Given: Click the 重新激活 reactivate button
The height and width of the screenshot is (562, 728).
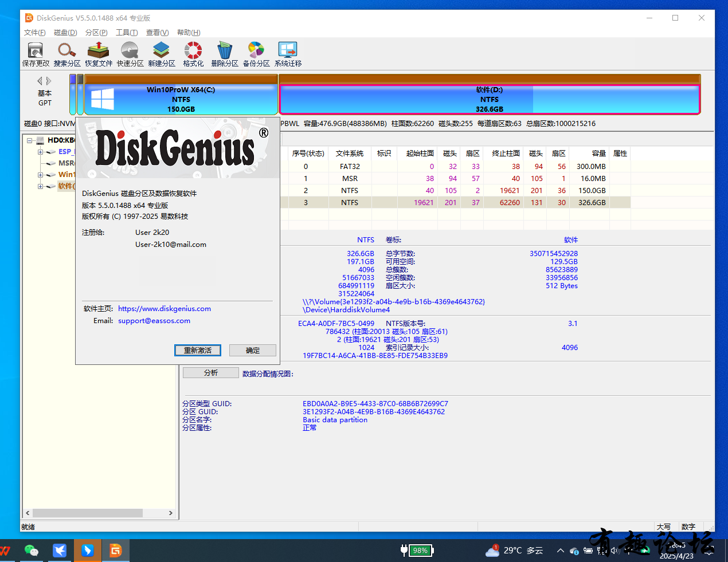Looking at the screenshot, I should [x=198, y=350].
